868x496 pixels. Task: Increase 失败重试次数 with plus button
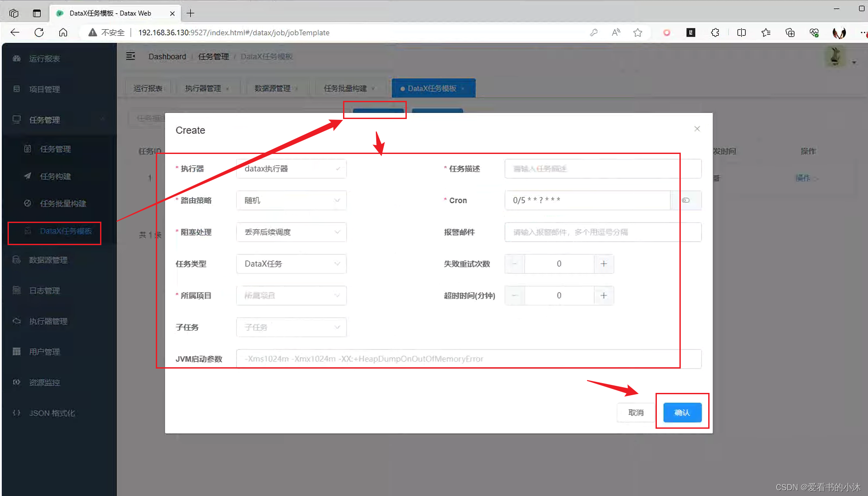pyautogui.click(x=604, y=264)
